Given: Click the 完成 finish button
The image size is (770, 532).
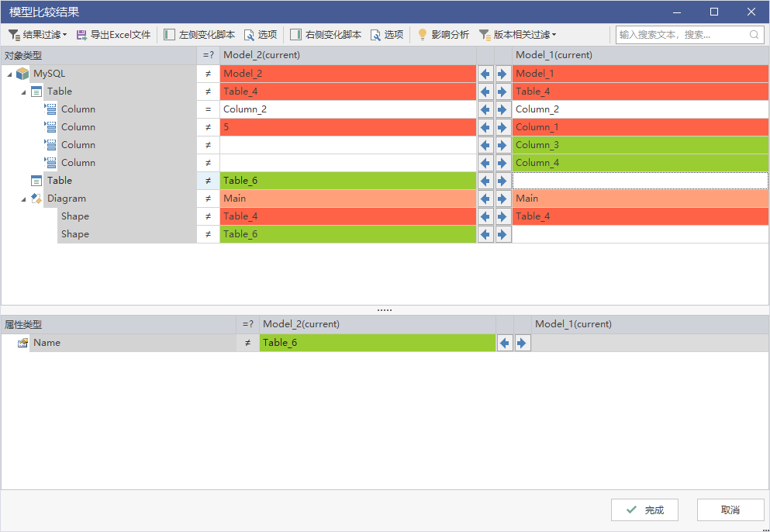Looking at the screenshot, I should coord(645,510).
